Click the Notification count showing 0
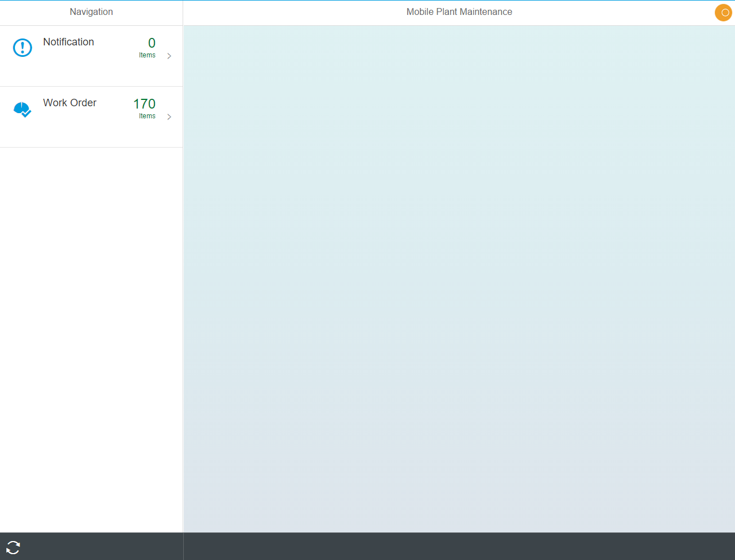 coord(152,43)
